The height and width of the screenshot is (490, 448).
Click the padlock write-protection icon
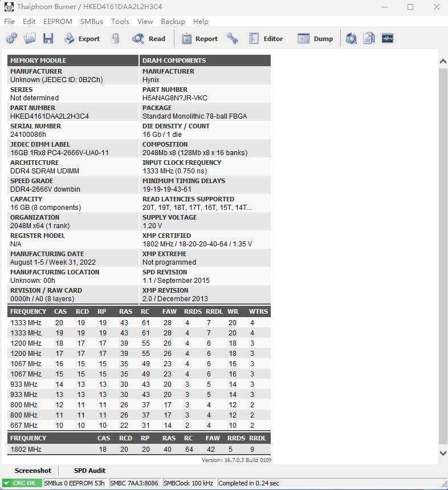pyautogui.click(x=115, y=38)
